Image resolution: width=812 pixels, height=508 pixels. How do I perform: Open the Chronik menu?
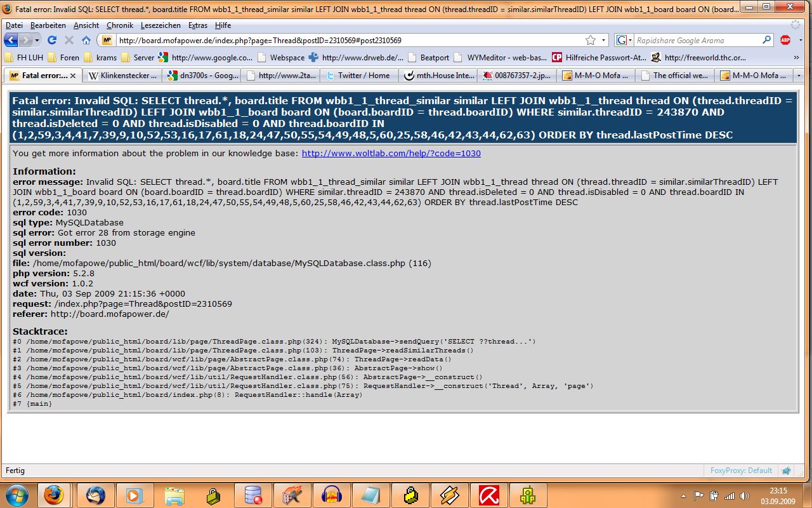pyautogui.click(x=119, y=25)
